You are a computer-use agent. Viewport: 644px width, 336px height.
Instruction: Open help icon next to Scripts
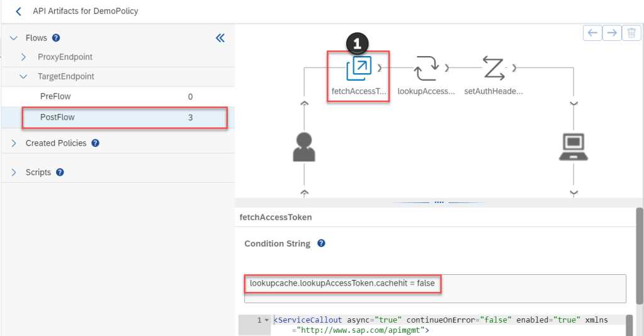coord(60,172)
